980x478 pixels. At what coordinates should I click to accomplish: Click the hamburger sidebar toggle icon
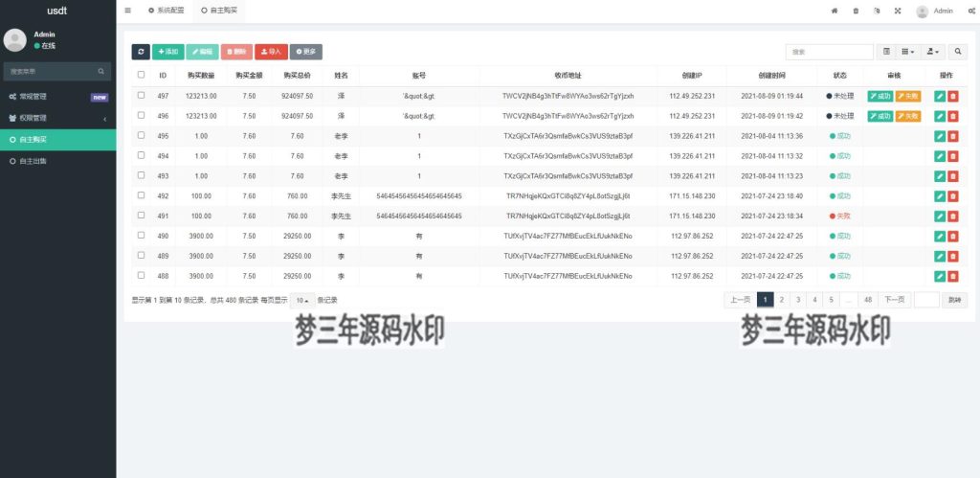[128, 11]
